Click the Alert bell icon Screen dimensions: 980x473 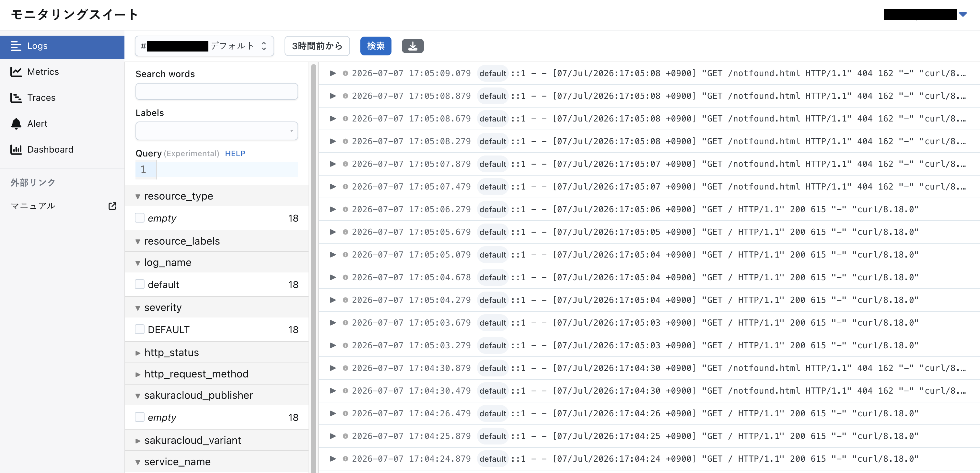[x=16, y=123]
